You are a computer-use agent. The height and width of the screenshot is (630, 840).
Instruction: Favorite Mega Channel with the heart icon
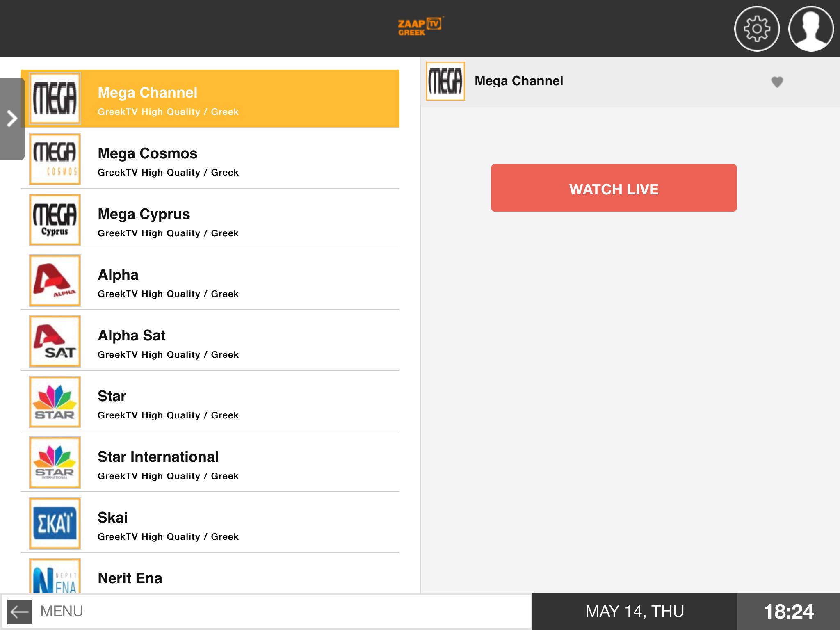pyautogui.click(x=777, y=82)
